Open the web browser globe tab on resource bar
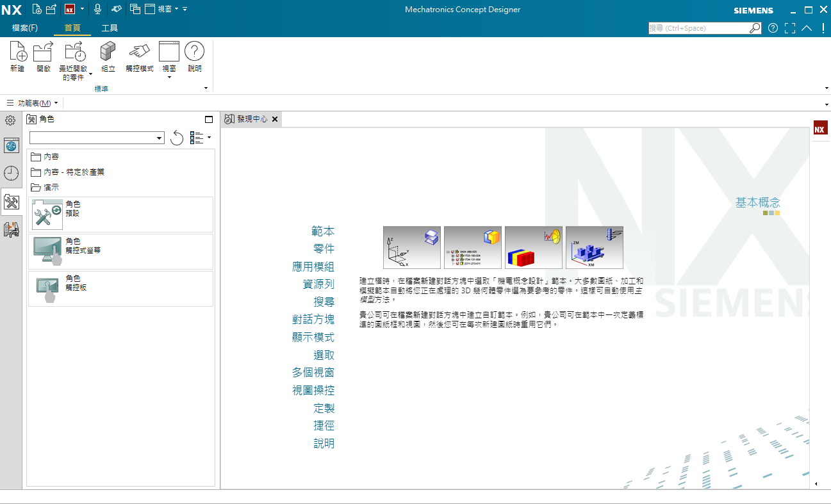The height and width of the screenshot is (504, 831). pos(11,145)
